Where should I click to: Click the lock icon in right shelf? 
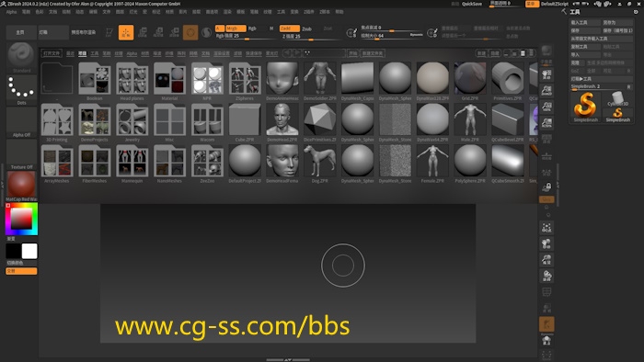pos(546,187)
